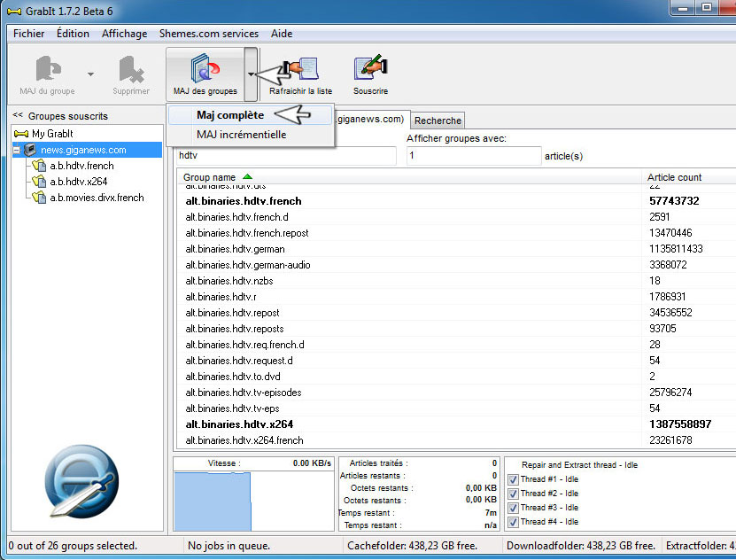Click the hdtv group filter field
This screenshot has height=560, width=736.
[286, 155]
